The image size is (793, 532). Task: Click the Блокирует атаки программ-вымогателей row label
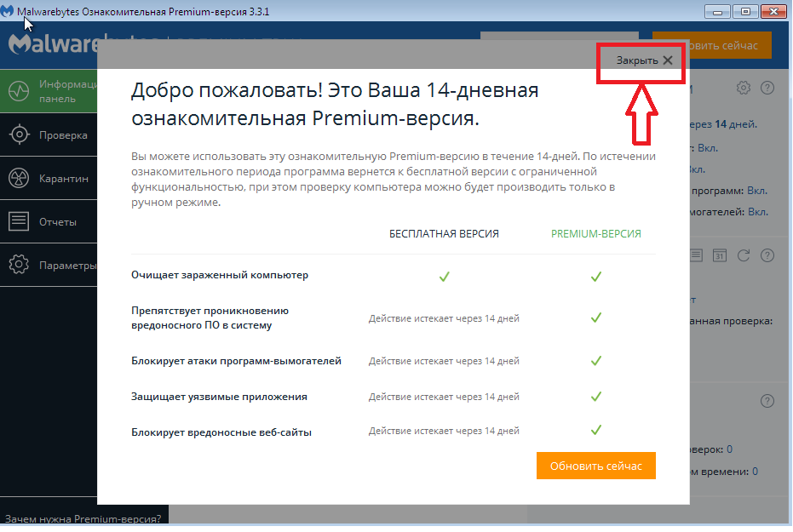236,361
